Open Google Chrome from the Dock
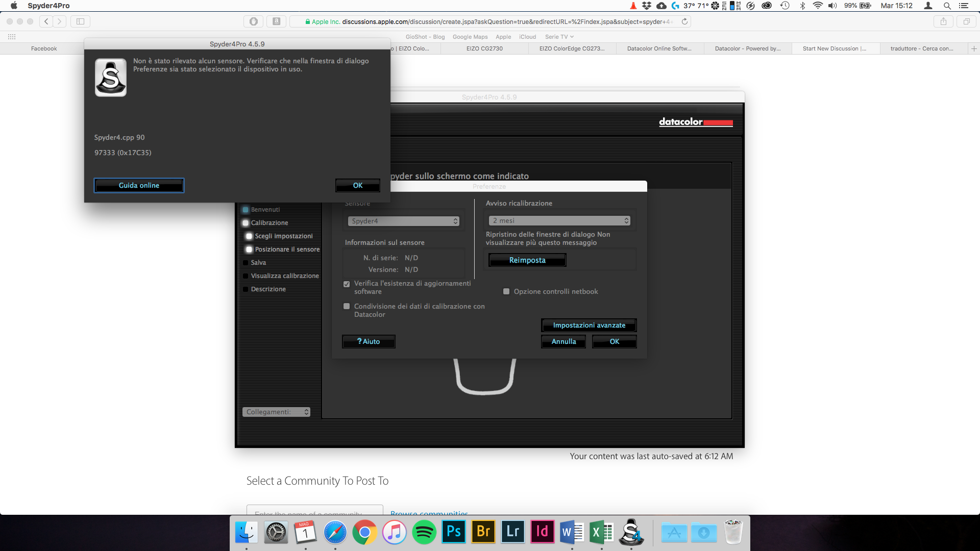The height and width of the screenshot is (551, 980). (364, 533)
